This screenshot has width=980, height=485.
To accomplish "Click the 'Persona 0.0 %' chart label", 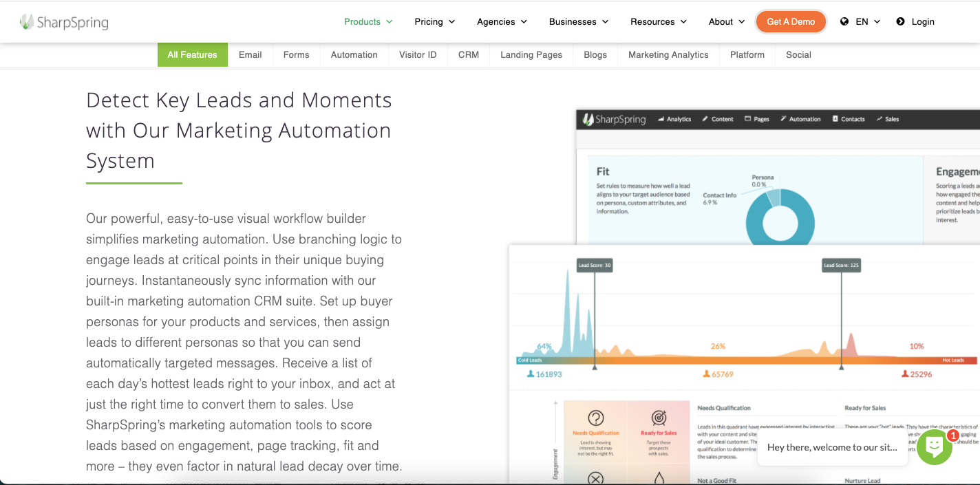I will [x=763, y=181].
